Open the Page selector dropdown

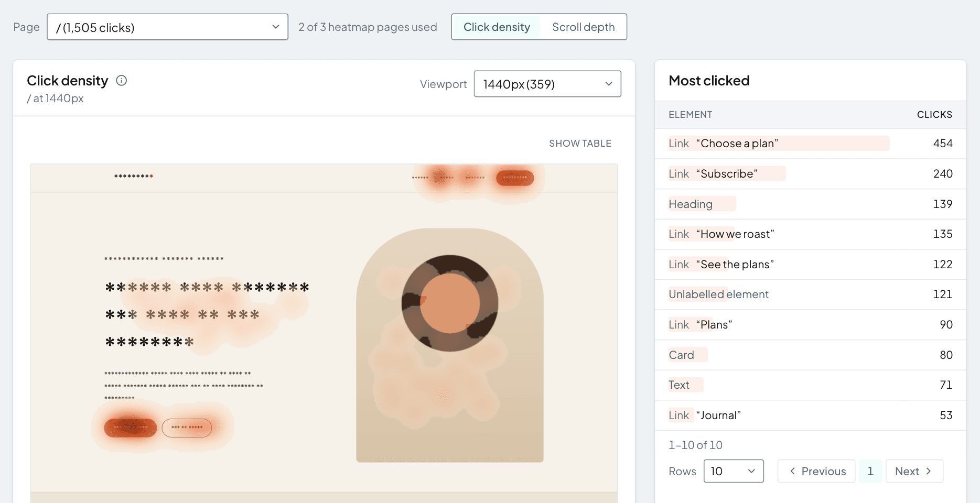[x=167, y=27]
